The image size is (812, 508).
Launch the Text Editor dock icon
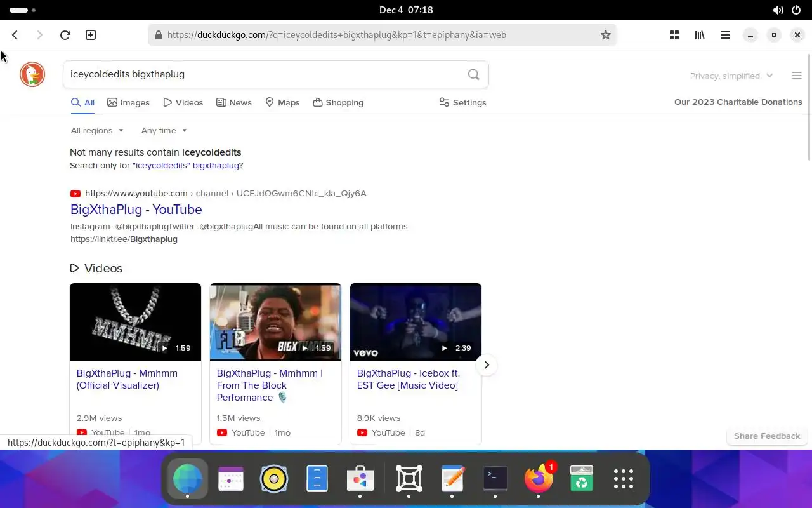tap(452, 479)
